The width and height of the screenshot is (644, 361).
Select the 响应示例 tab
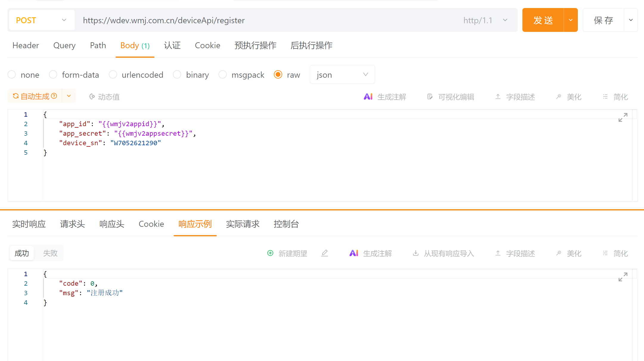coord(195,224)
